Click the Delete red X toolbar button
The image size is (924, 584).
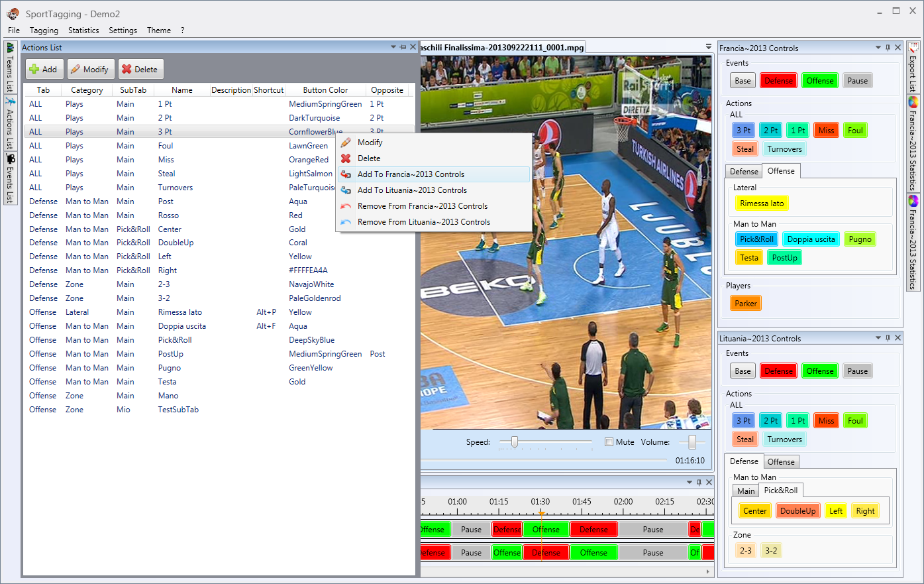tap(140, 69)
